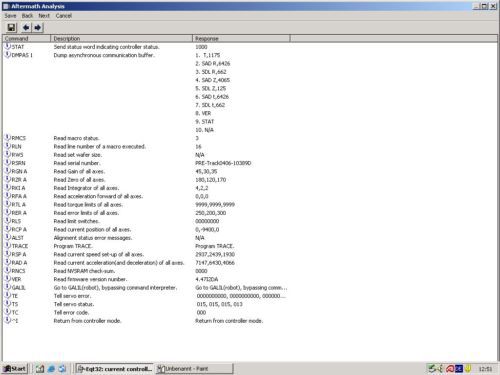The image size is (500, 375).
Task: Select the '0,-9400,0' position response
Action: coord(207,230)
